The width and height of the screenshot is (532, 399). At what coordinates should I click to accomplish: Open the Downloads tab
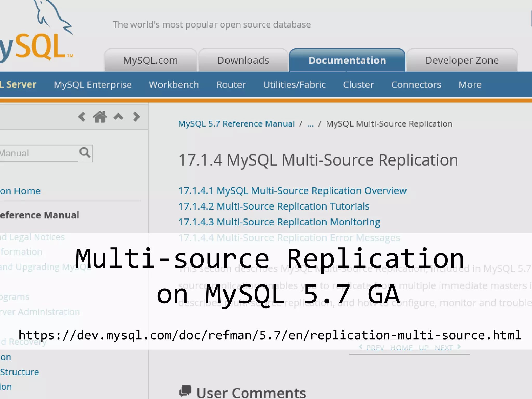click(243, 60)
